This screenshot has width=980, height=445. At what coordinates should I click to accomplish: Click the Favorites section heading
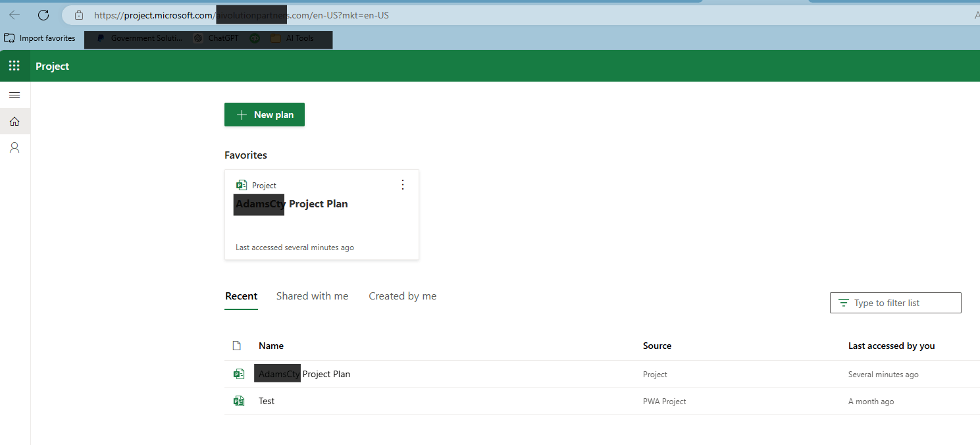[246, 155]
